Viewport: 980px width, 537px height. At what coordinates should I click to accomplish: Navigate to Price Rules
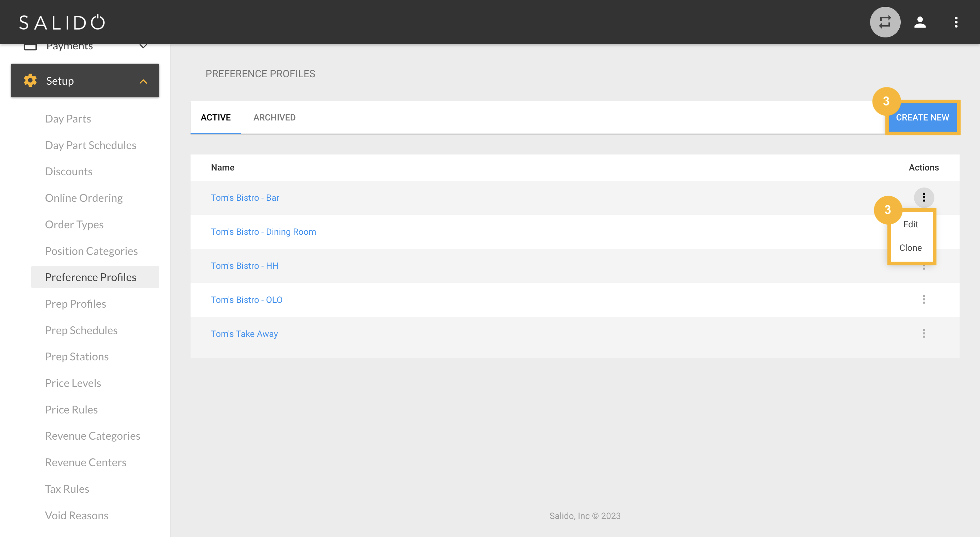71,409
